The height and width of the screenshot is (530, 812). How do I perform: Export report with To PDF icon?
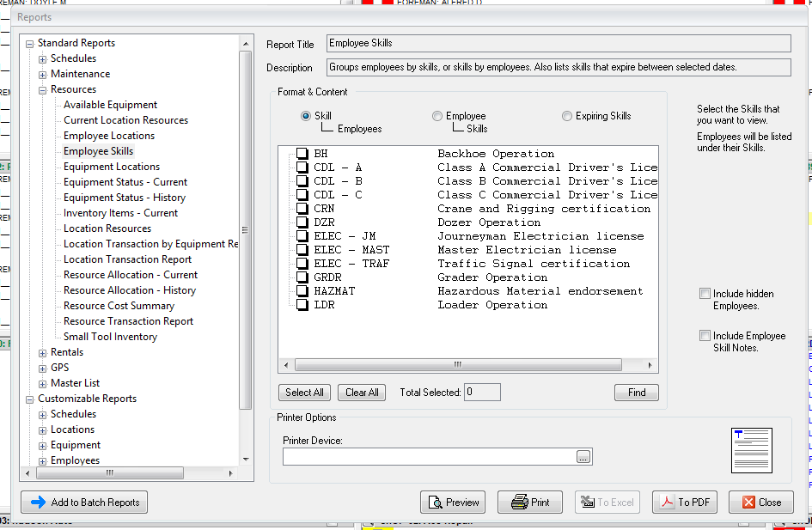coord(666,503)
